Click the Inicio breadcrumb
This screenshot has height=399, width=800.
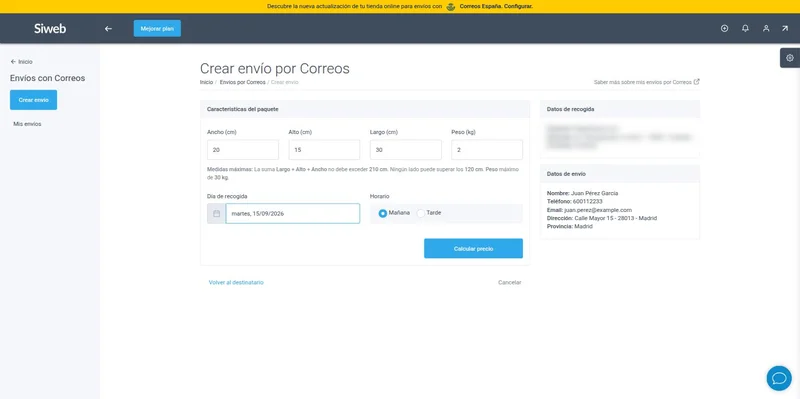[206, 82]
